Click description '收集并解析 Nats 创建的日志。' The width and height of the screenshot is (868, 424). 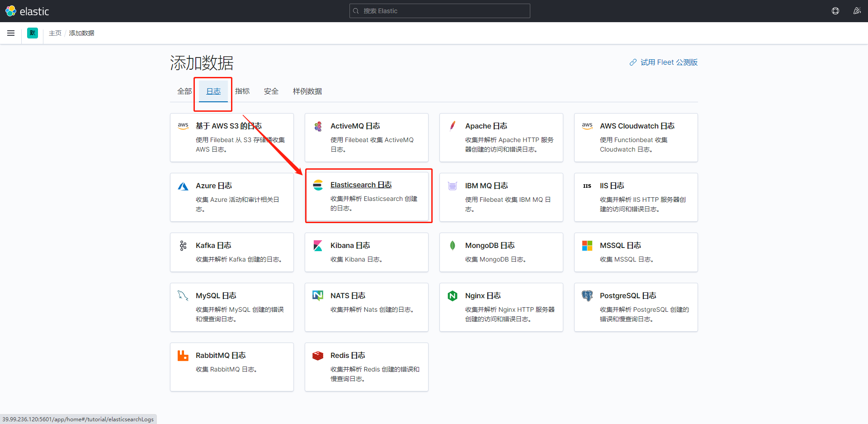point(373,310)
